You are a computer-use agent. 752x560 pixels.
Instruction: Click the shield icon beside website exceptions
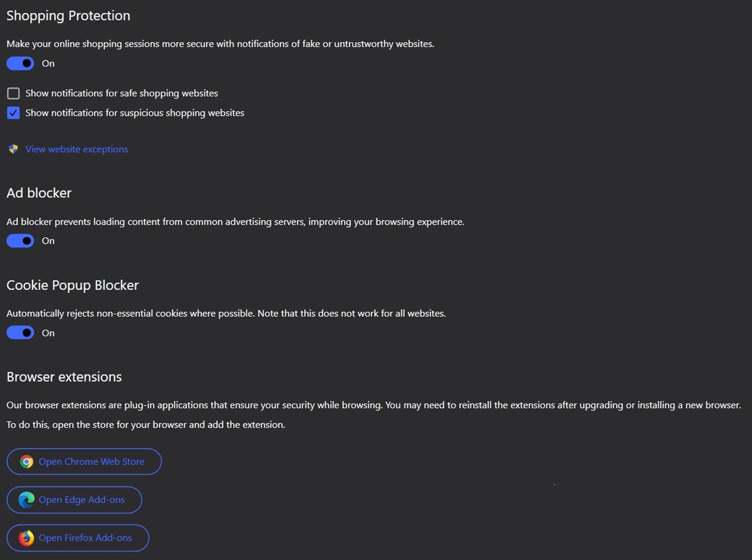coord(13,149)
